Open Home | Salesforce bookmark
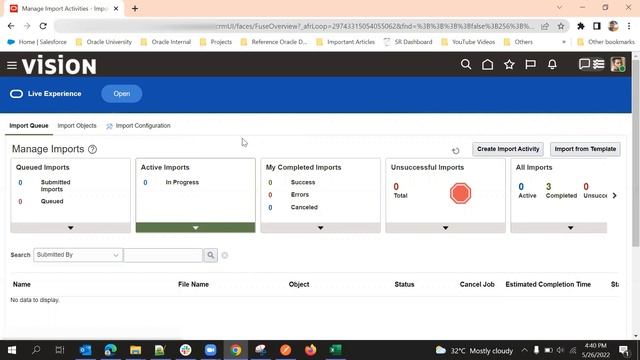640x360 pixels. coord(37,42)
